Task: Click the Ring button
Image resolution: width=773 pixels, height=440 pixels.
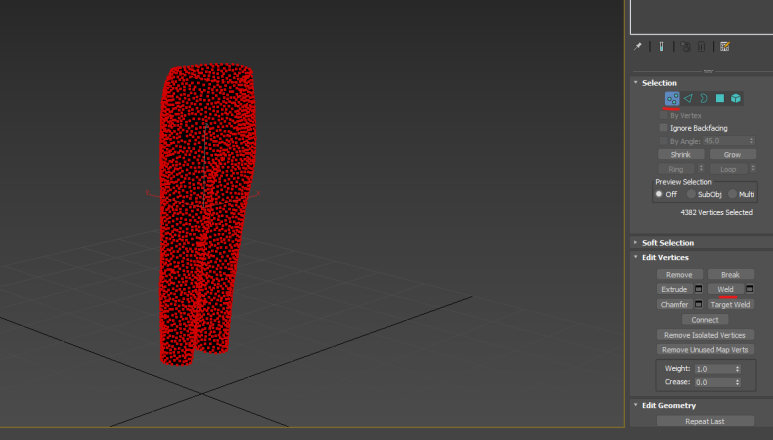Action: [676, 169]
